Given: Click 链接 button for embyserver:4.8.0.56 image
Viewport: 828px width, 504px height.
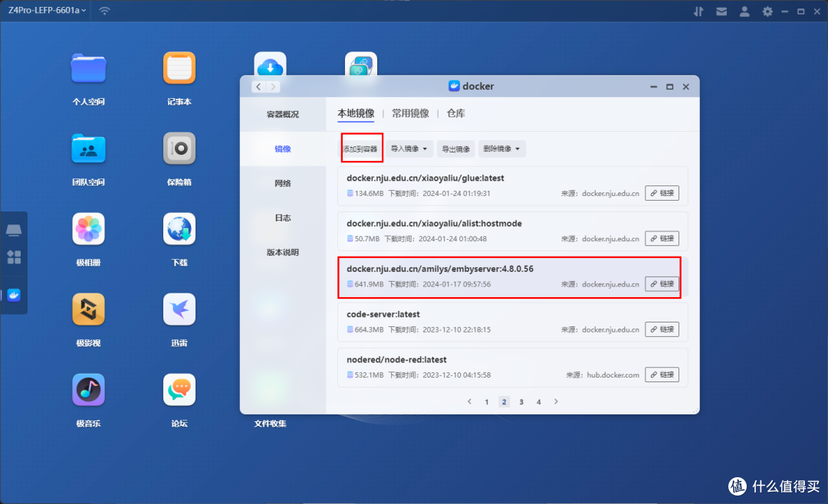Looking at the screenshot, I should point(662,284).
